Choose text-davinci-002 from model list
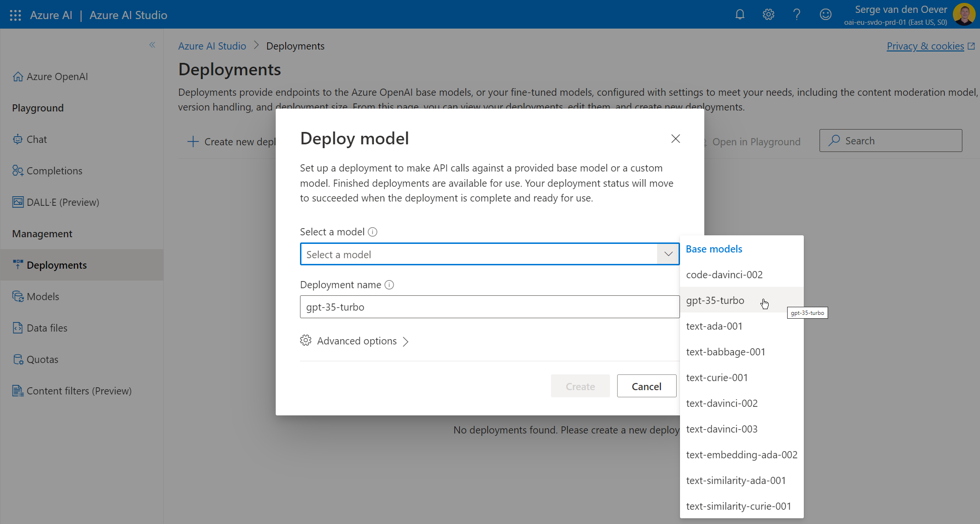Screen dimensions: 980x524 741,403
